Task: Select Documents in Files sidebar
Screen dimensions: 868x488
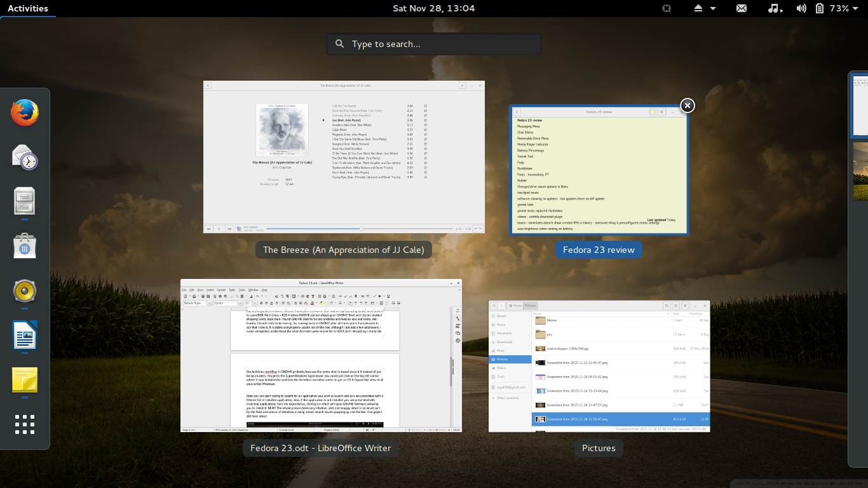Action: point(510,333)
